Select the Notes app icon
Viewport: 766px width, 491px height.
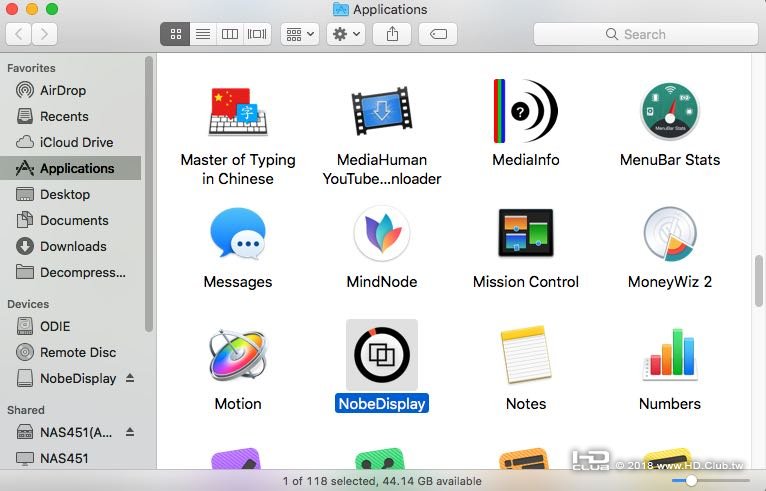point(526,355)
